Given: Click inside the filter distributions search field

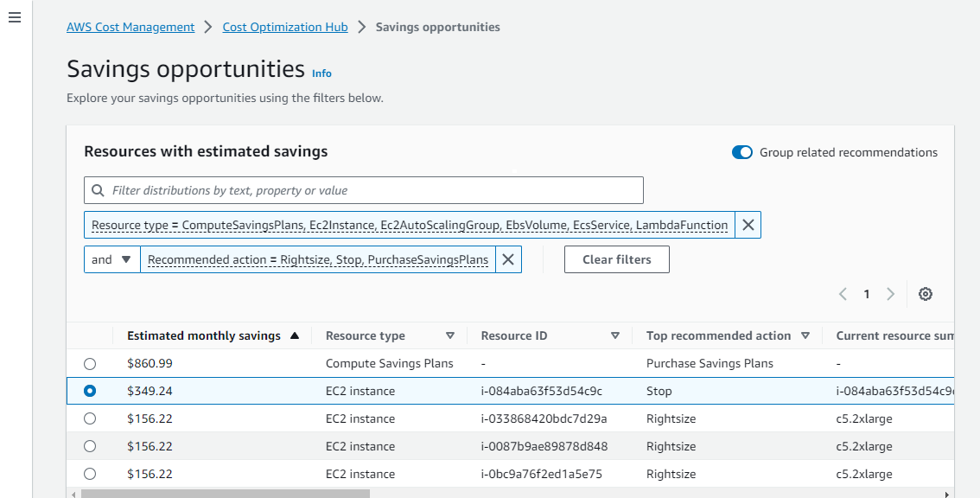Looking at the screenshot, I should (363, 189).
